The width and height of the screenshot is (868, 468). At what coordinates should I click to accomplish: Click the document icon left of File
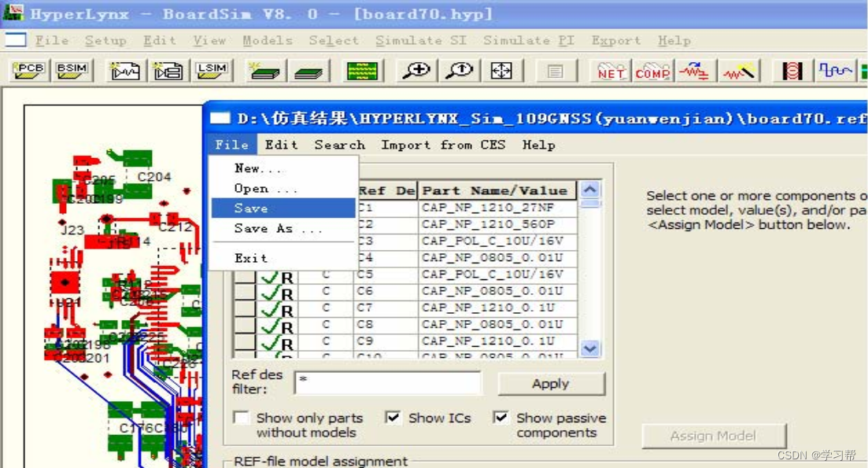[16, 40]
